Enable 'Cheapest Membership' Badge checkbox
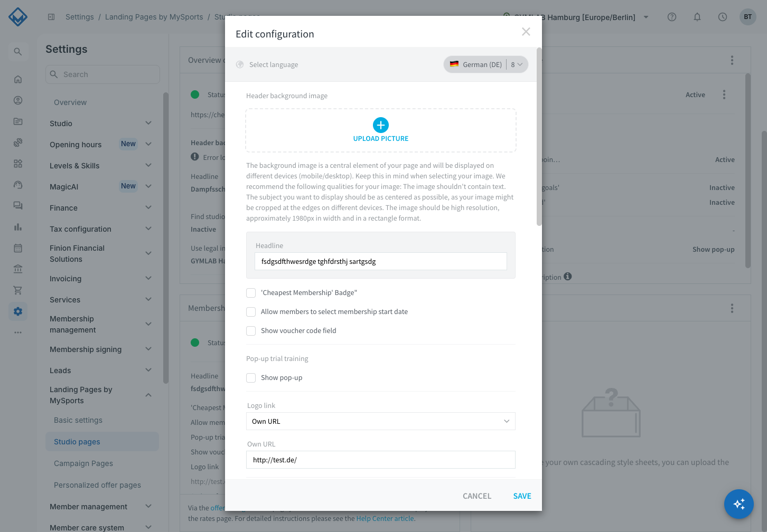This screenshot has height=532, width=767. [251, 293]
